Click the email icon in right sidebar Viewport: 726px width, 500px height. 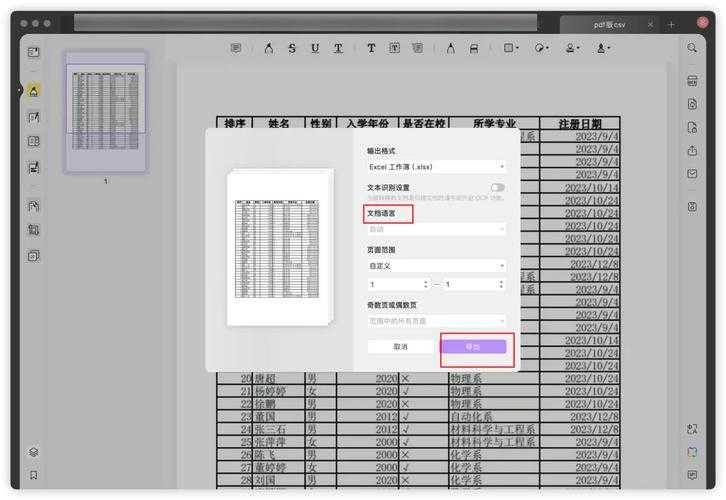[692, 174]
